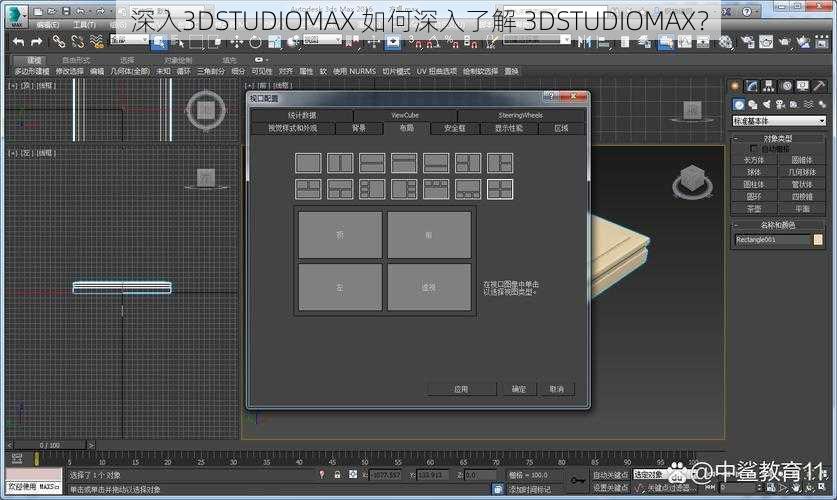This screenshot has height=500, width=837.
Task: Activate the Select and Scale tool
Action: (274, 42)
